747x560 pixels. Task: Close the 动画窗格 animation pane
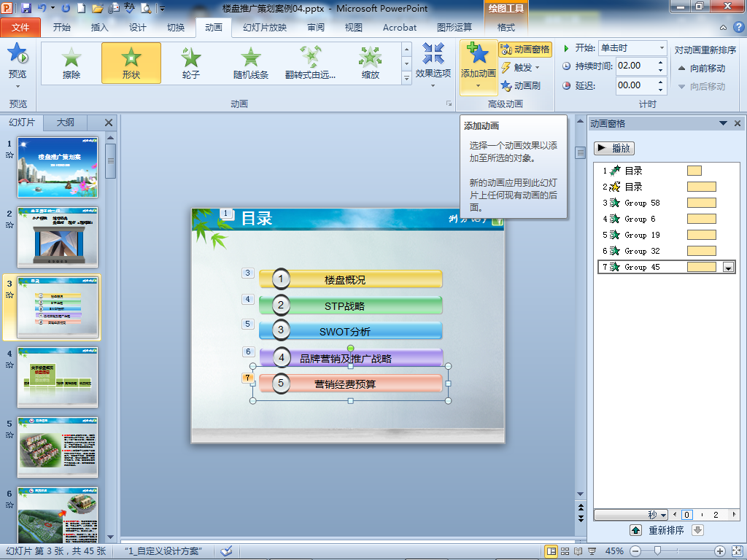(x=738, y=123)
